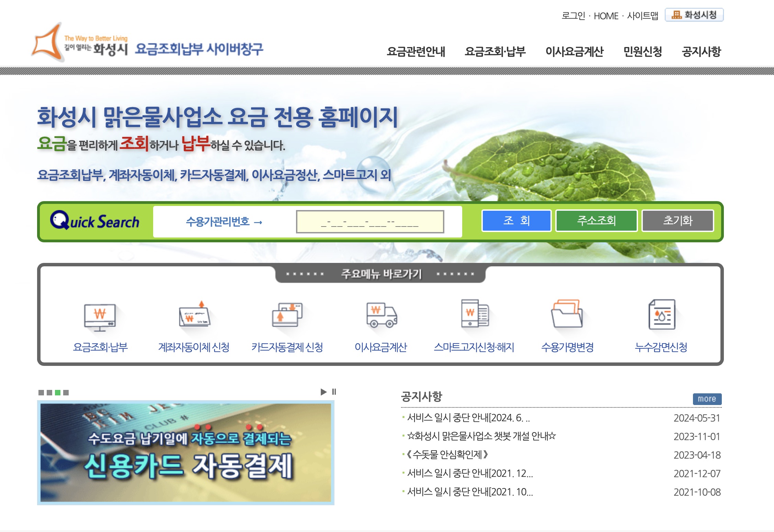Open the 이사요금계산 top menu
774x532 pixels.
(574, 51)
